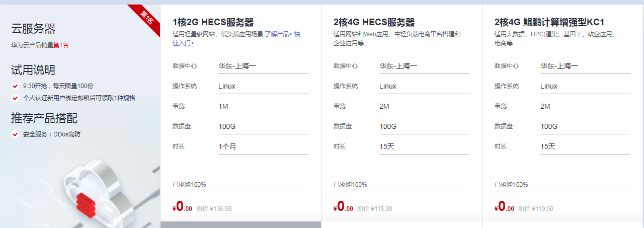644x228 pixels.
Task: Click 适用网站和Web应用 description text
Action: click(397, 39)
